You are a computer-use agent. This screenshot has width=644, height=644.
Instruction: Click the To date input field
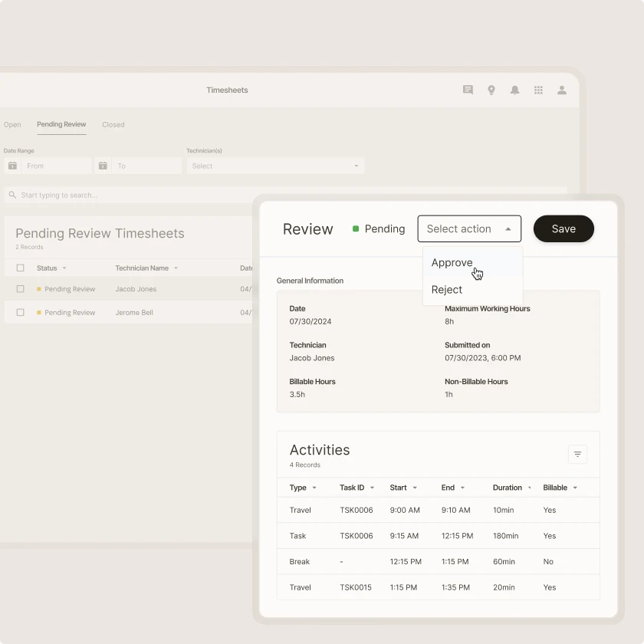click(146, 166)
